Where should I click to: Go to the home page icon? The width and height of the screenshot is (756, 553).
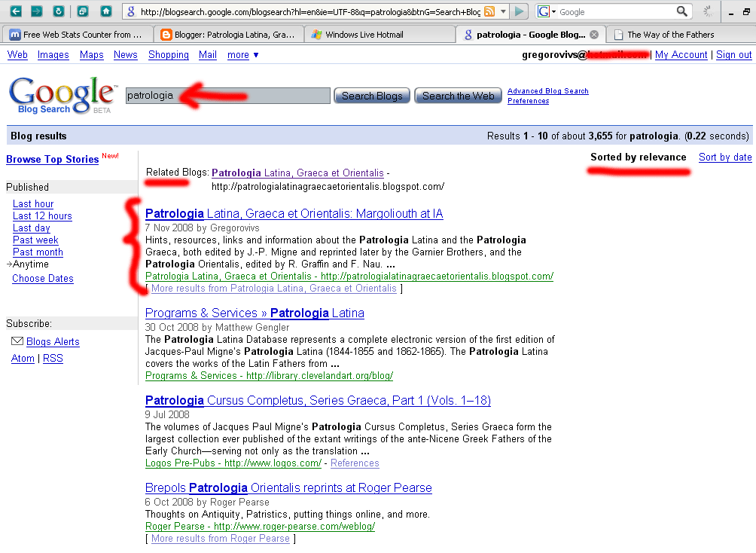(105, 11)
